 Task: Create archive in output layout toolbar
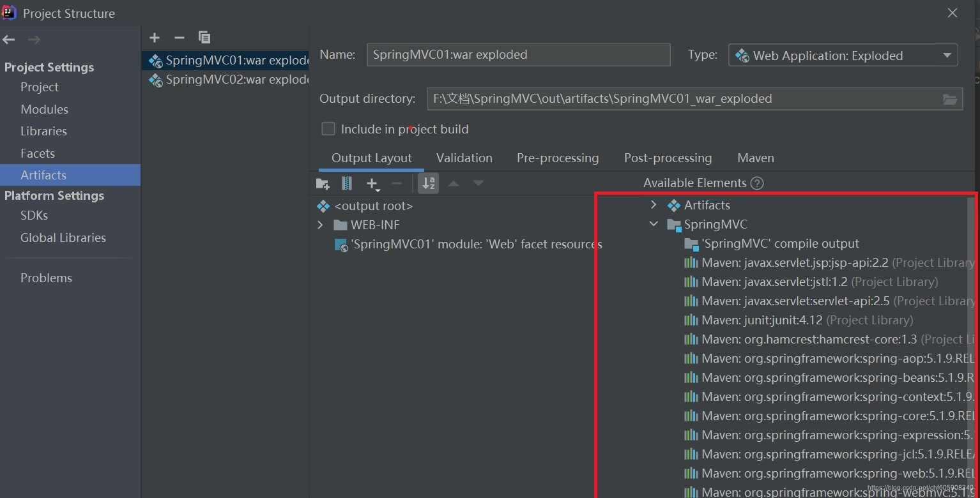click(347, 184)
